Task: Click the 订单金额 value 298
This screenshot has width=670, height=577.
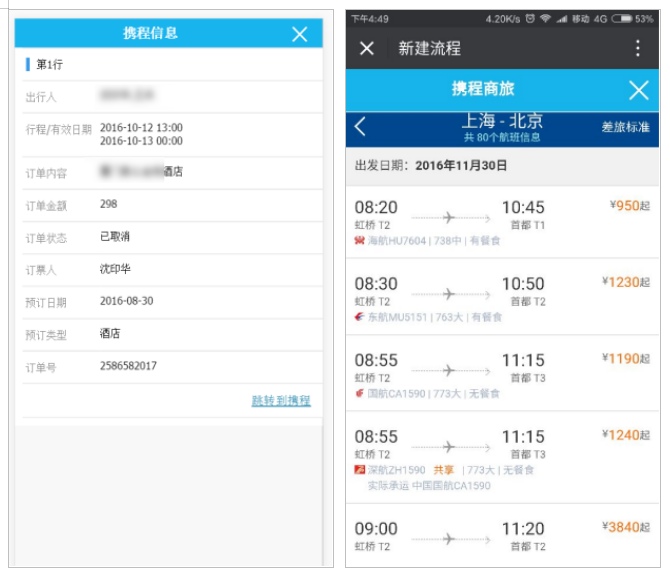Action: 109,204
